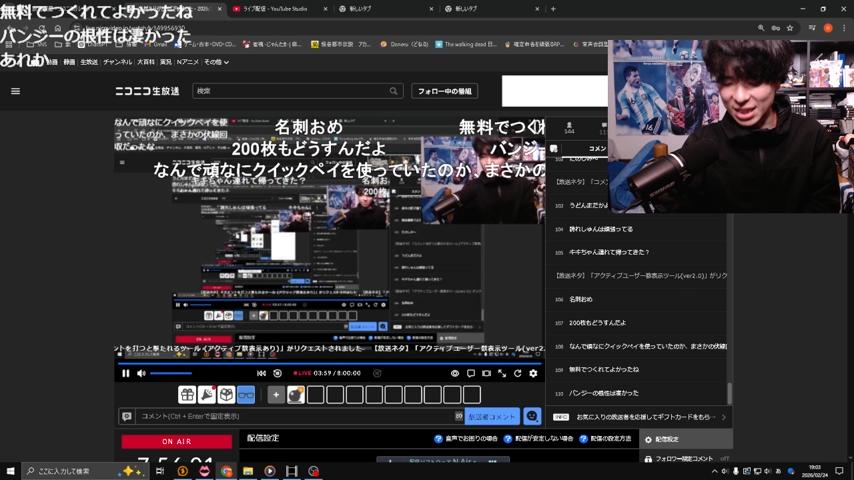Open 大百科 in the top nav

tap(146, 62)
